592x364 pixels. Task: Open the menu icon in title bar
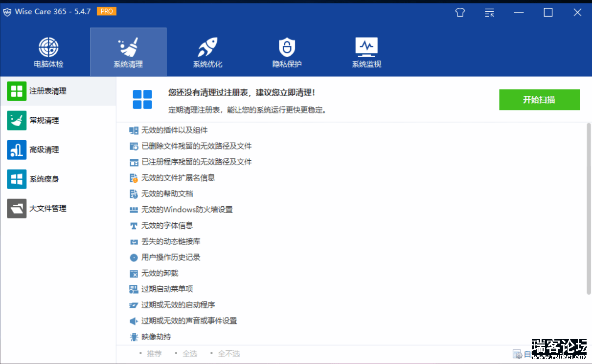point(489,13)
